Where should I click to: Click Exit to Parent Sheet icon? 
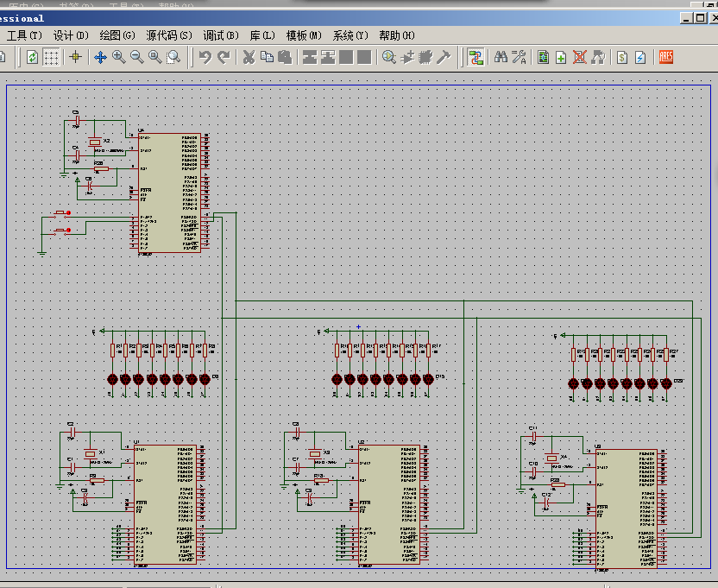[598, 57]
